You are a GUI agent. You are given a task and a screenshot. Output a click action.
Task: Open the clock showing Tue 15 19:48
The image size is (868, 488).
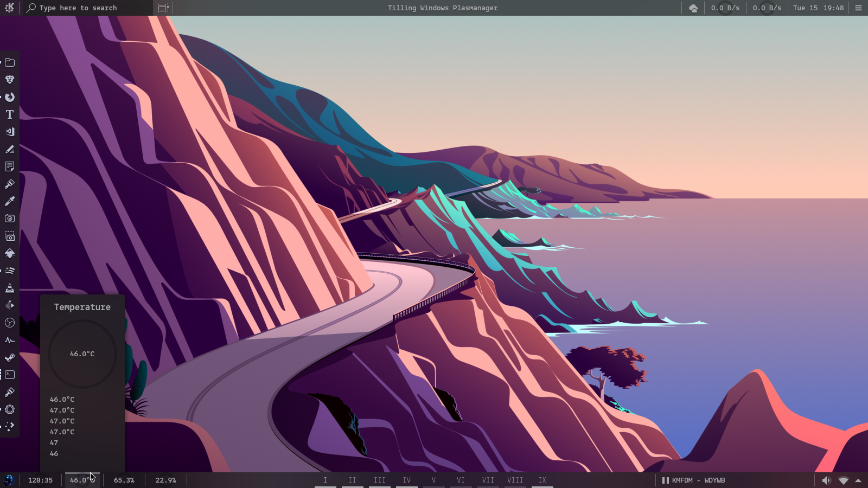coord(819,8)
